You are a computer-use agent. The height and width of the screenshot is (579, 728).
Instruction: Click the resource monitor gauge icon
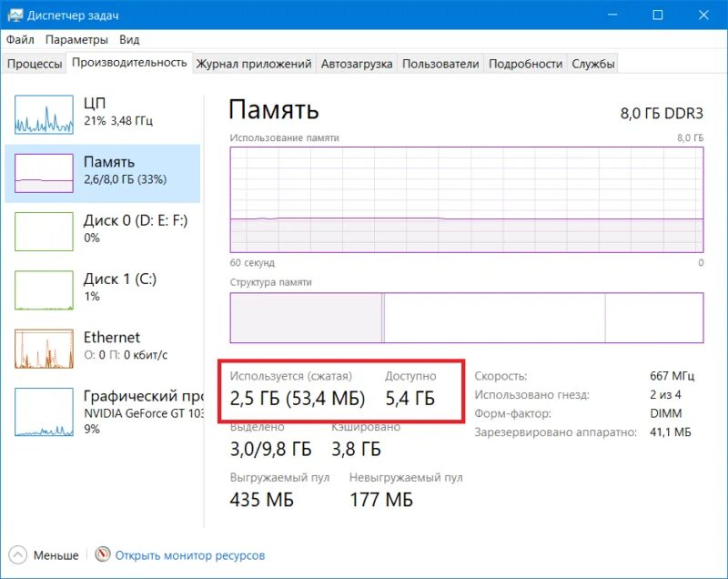click(x=103, y=554)
